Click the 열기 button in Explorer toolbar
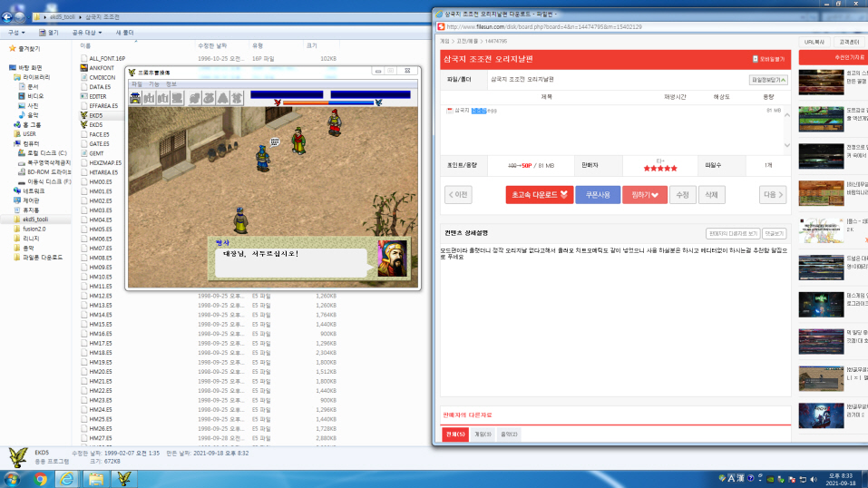 (x=49, y=33)
